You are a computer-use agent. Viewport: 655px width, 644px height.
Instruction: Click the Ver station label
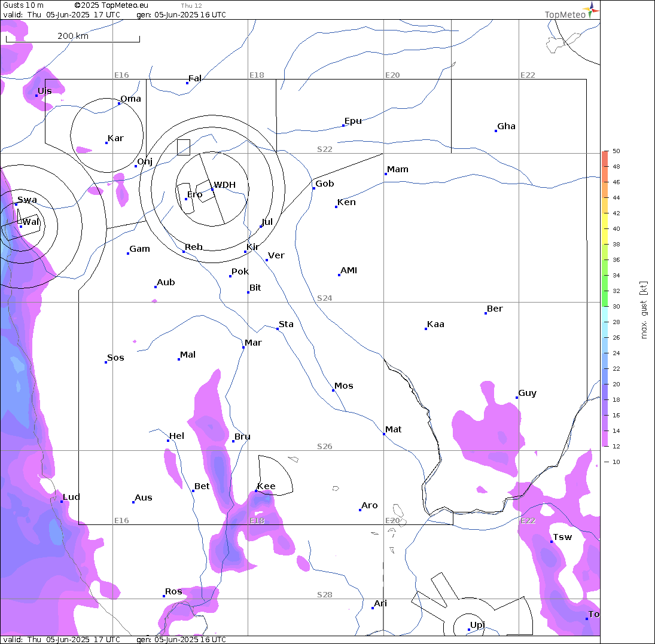tap(276, 255)
